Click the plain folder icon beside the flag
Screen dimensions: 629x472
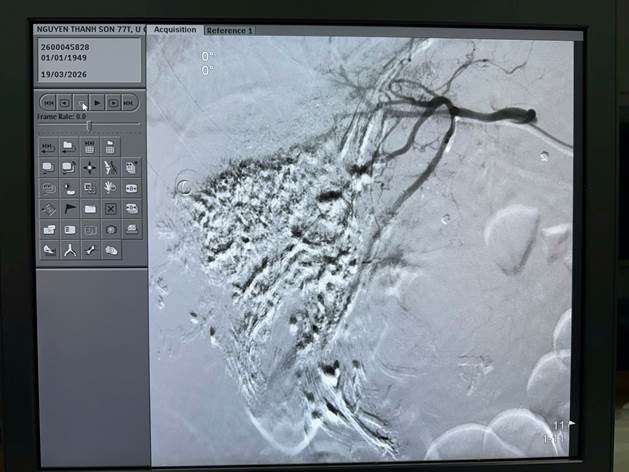pos(89,209)
